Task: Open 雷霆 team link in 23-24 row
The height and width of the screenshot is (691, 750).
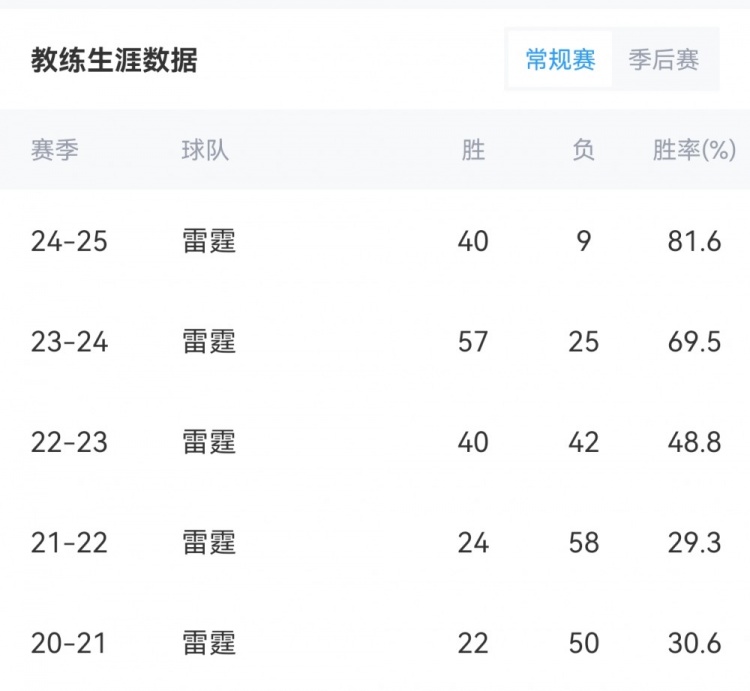Action: click(209, 342)
